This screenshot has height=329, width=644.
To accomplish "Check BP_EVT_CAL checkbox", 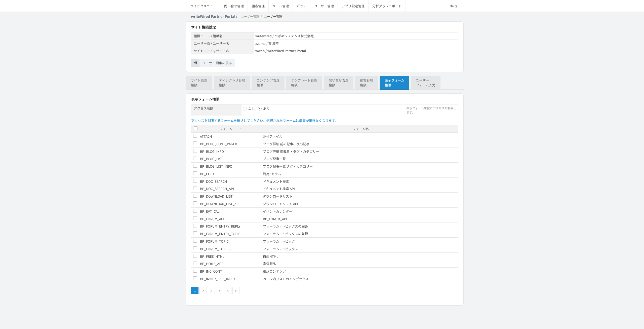I will point(195,211).
